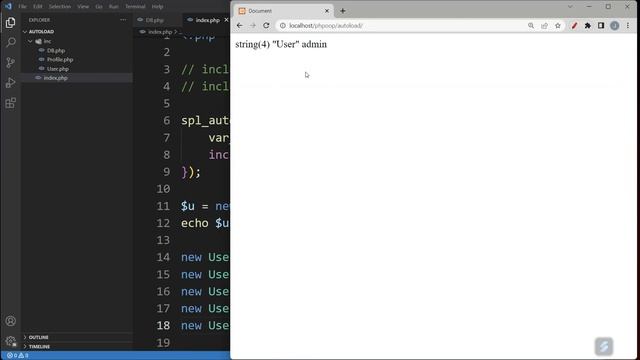Click 'spl_aut' code on line 6

[x=205, y=121]
